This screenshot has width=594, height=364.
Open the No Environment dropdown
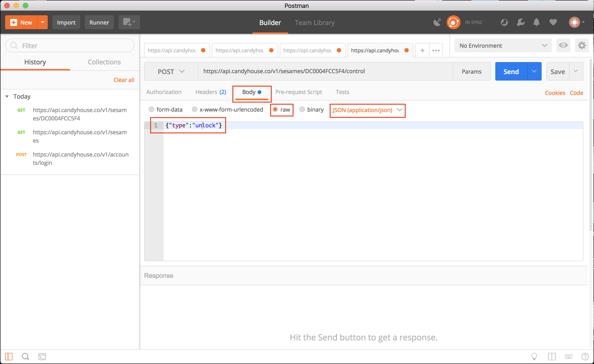[503, 46]
